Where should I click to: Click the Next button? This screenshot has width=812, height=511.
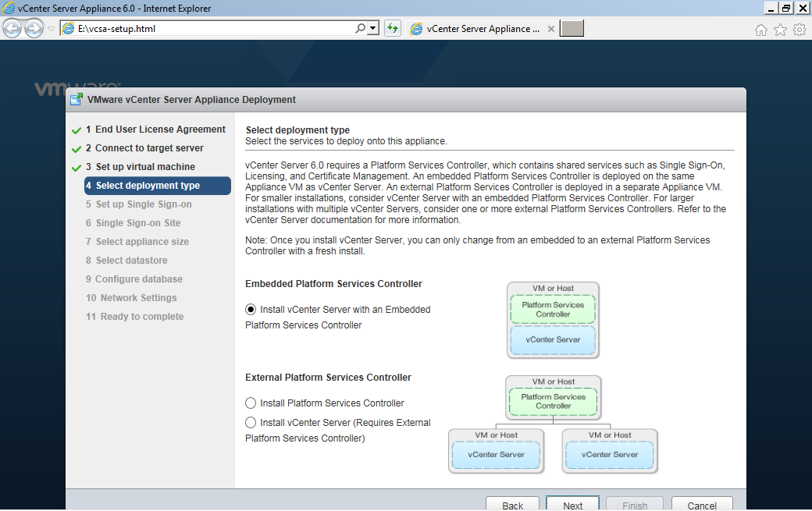coord(573,504)
